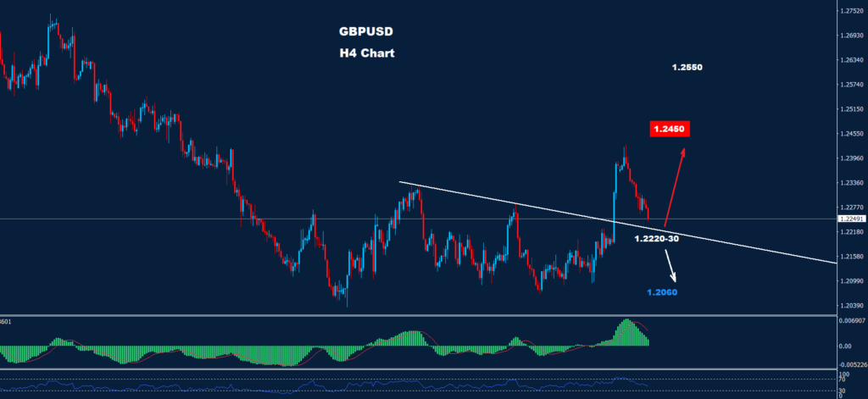Click the 1.24550 price axis label
This screenshot has width=868, height=399.
point(853,133)
